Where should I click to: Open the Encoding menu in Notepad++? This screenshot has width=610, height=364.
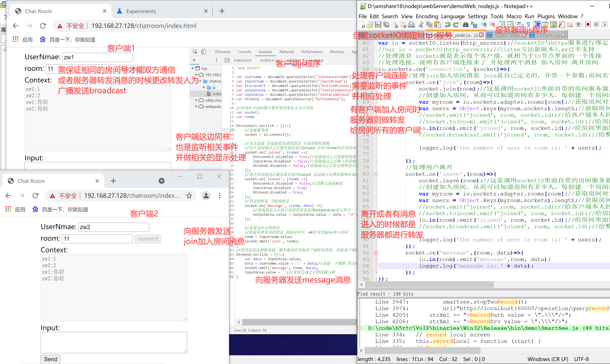coord(427,16)
